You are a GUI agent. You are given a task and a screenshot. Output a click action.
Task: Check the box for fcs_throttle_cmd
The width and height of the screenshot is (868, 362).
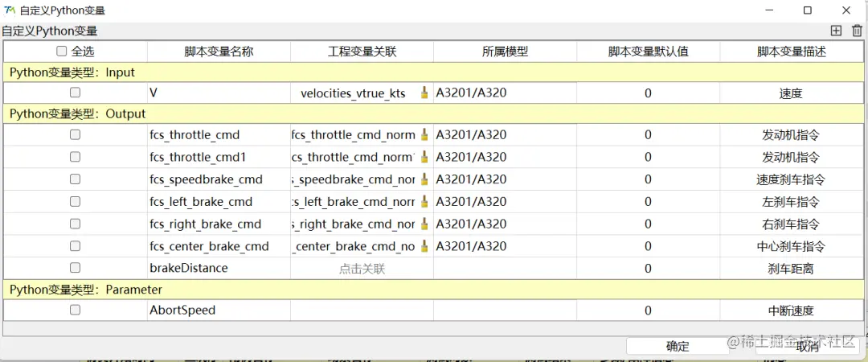coord(75,134)
